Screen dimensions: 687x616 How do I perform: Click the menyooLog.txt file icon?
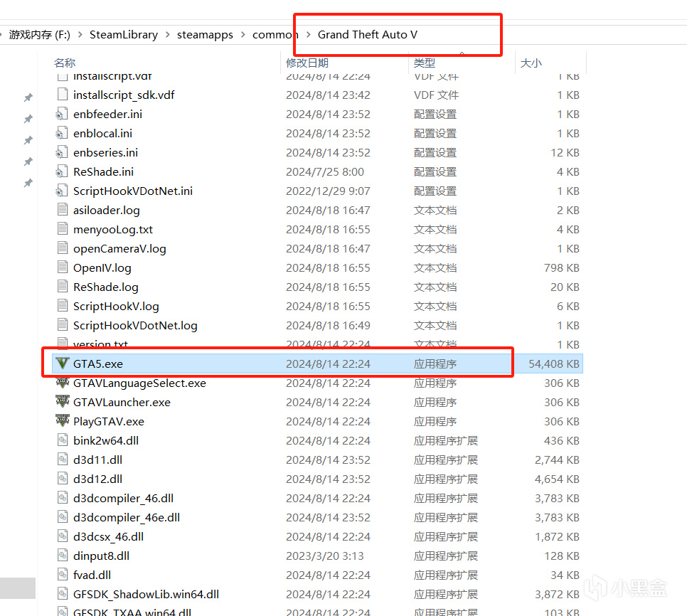pos(63,229)
